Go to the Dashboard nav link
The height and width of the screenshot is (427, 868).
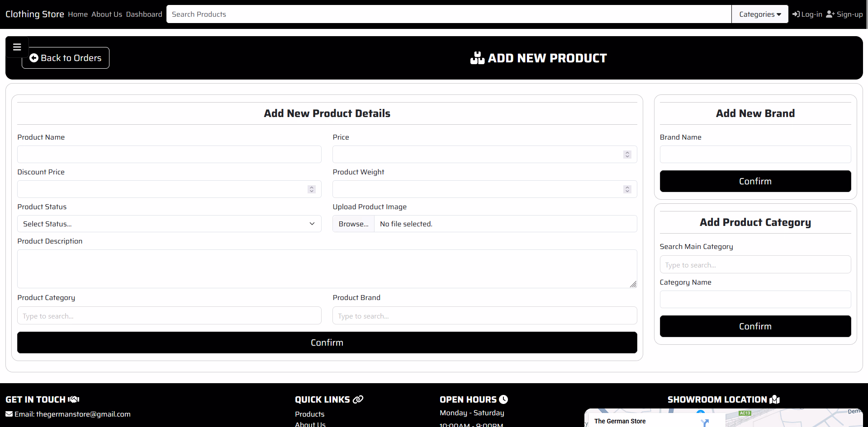click(144, 14)
